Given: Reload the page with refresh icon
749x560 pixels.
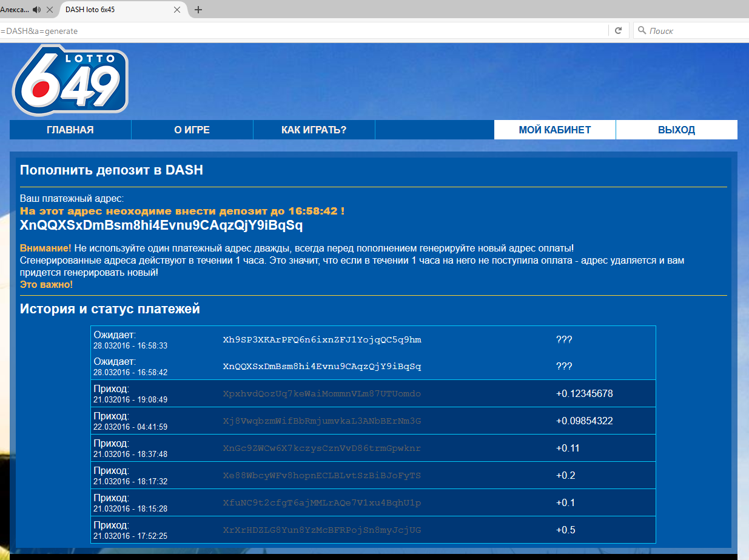Looking at the screenshot, I should pos(618,30).
